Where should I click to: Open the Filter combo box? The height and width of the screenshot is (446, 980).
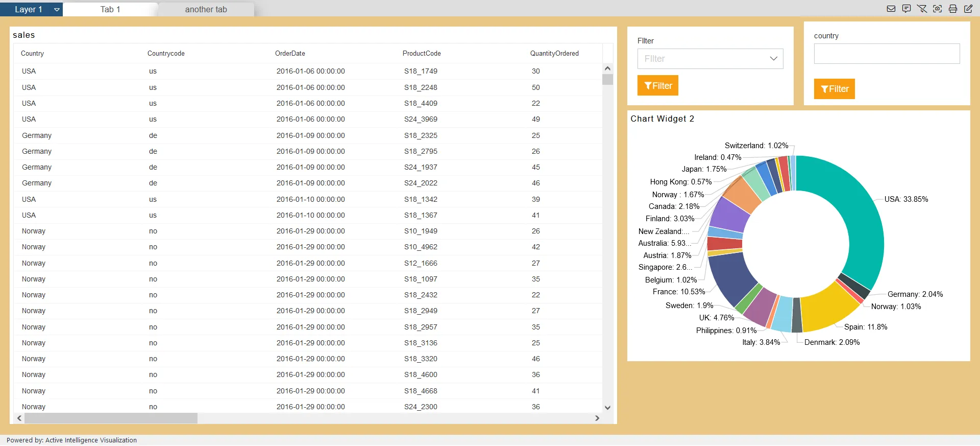coord(710,59)
